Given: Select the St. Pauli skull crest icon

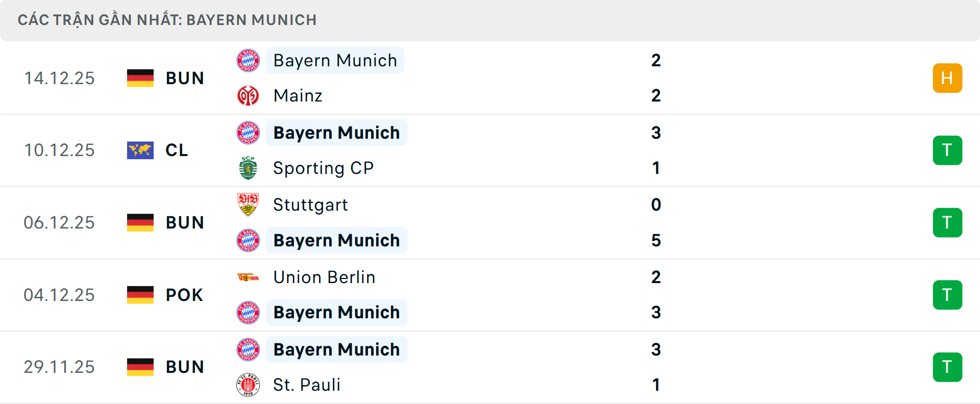Looking at the screenshot, I should point(249,385).
